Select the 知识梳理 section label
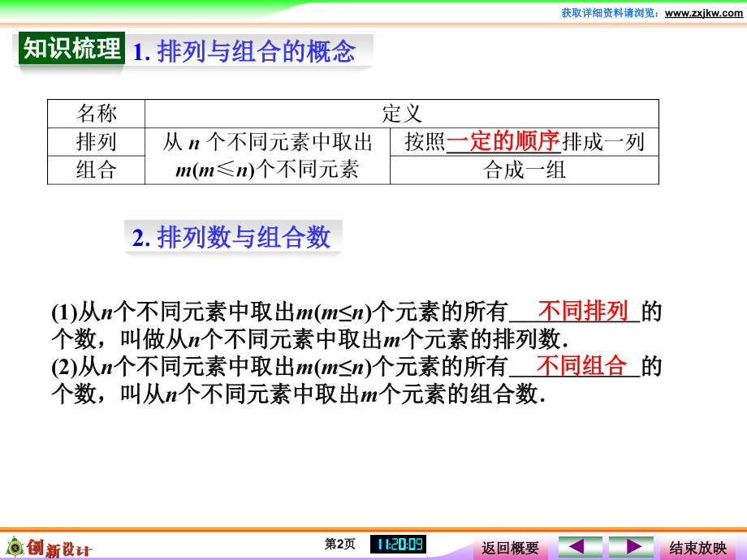Image resolution: width=747 pixels, height=560 pixels. (71, 49)
